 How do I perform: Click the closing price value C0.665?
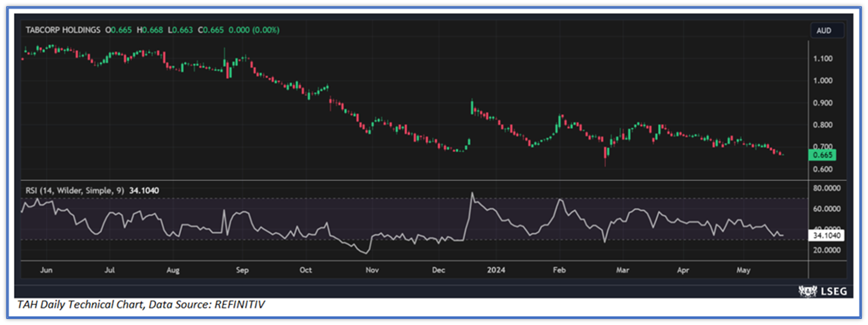click(x=210, y=30)
